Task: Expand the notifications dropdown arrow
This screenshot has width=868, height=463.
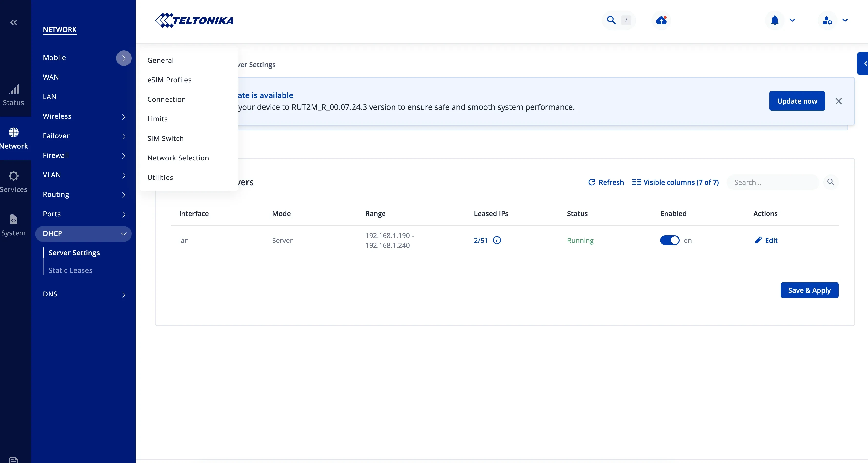Action: coord(793,20)
